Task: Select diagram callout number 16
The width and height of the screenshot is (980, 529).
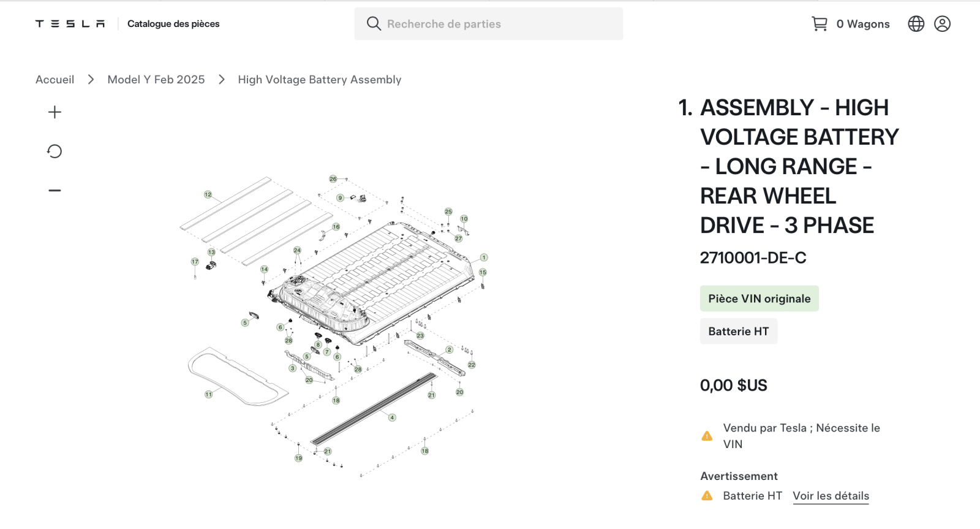Action: point(336,227)
